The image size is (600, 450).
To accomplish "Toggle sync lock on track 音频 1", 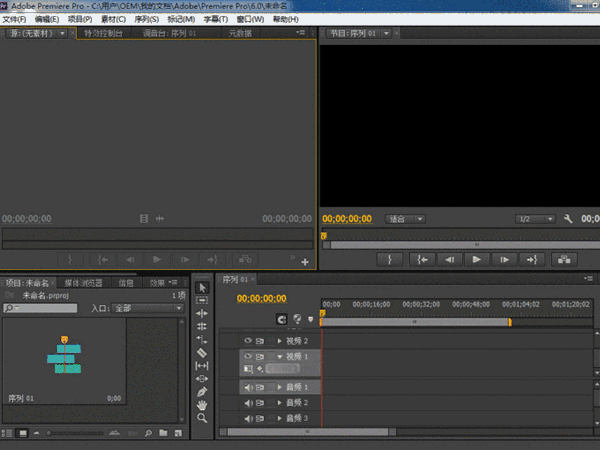I will 260,387.
